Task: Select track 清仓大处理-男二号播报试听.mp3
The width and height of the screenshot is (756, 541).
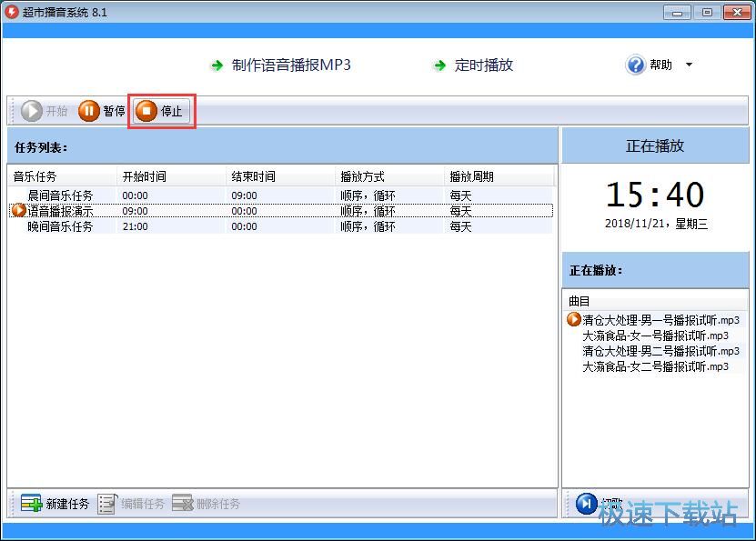Action: tap(660, 351)
